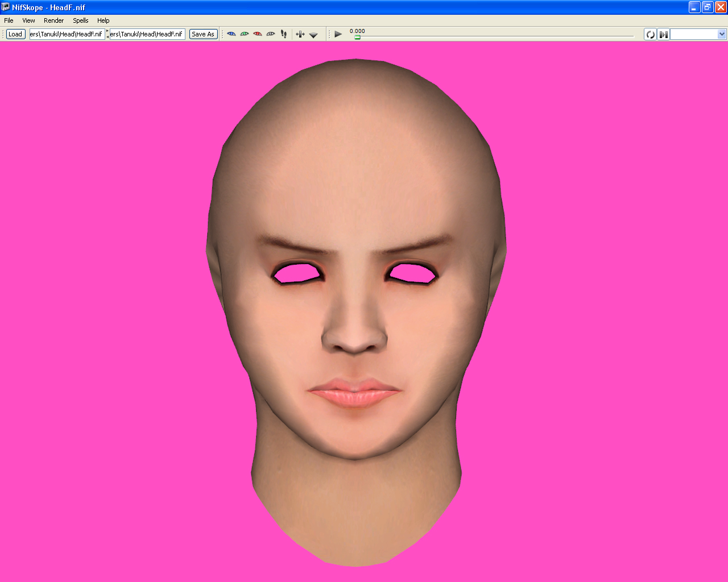This screenshot has width=728, height=582.
Task: Toggle the switch animation button
Action: pos(663,34)
